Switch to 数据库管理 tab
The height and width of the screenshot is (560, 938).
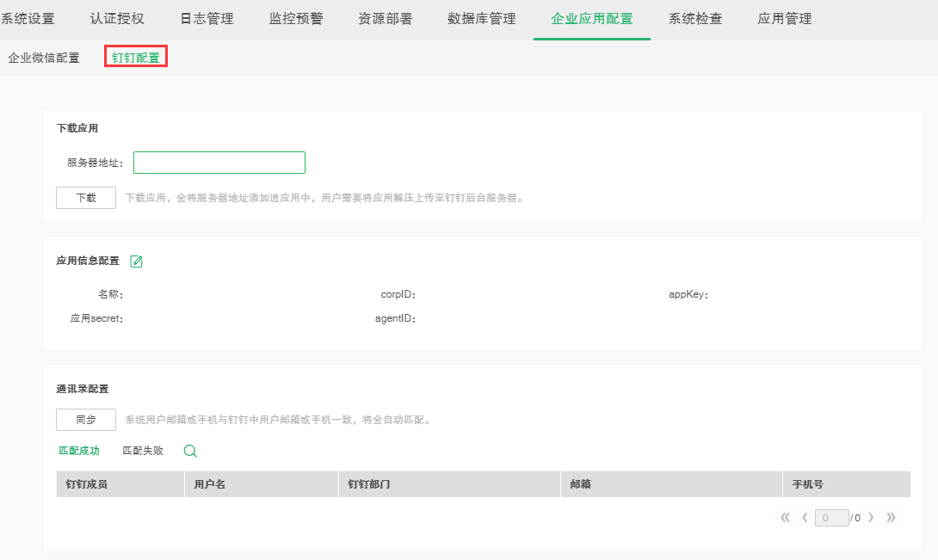482,19
